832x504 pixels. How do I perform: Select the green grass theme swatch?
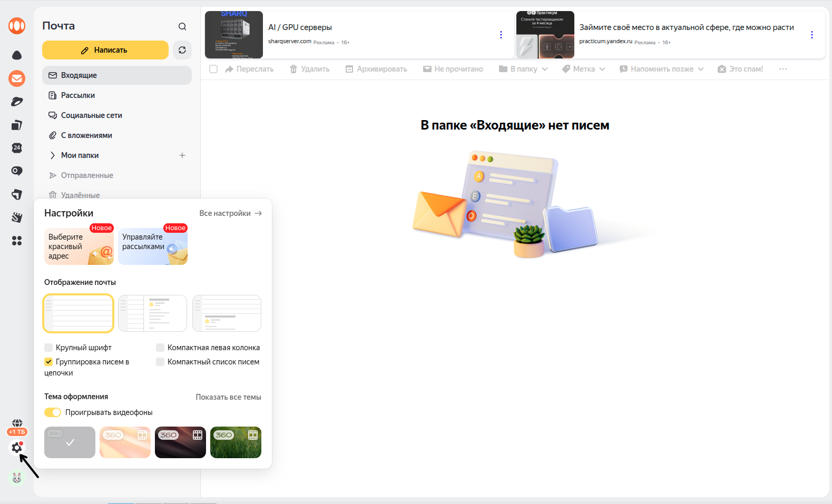pyautogui.click(x=236, y=442)
